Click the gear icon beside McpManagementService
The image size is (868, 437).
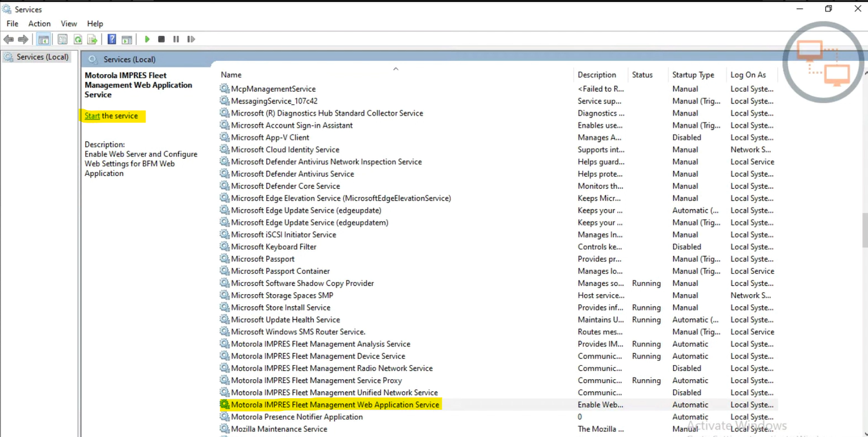point(224,89)
